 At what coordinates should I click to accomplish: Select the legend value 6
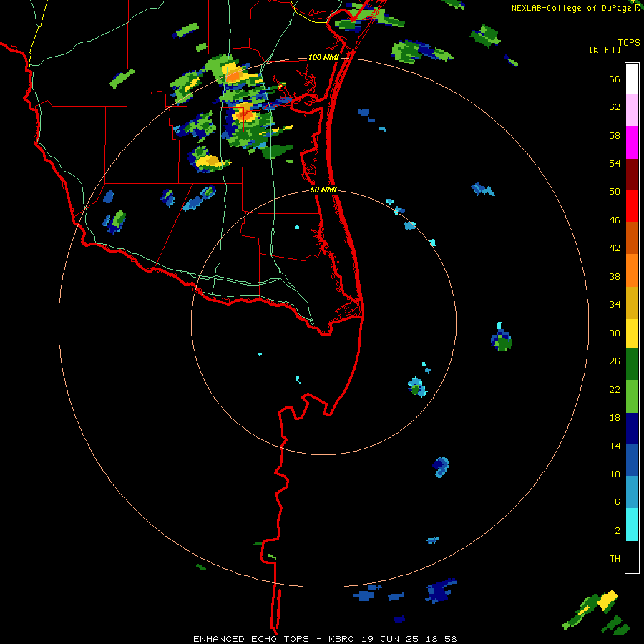(618, 502)
